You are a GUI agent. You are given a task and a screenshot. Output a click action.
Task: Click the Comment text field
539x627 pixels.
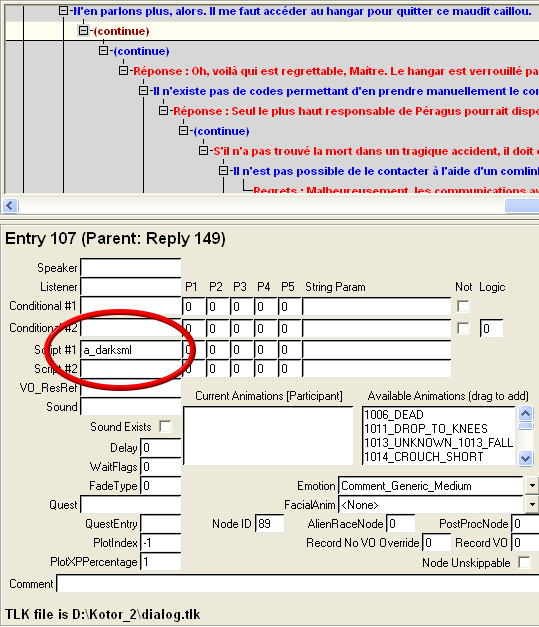tap(298, 584)
